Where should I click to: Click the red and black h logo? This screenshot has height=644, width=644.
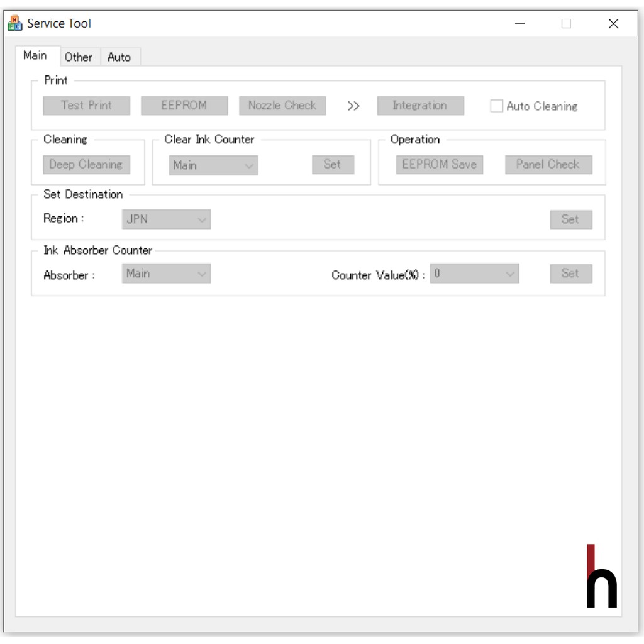[x=601, y=577]
